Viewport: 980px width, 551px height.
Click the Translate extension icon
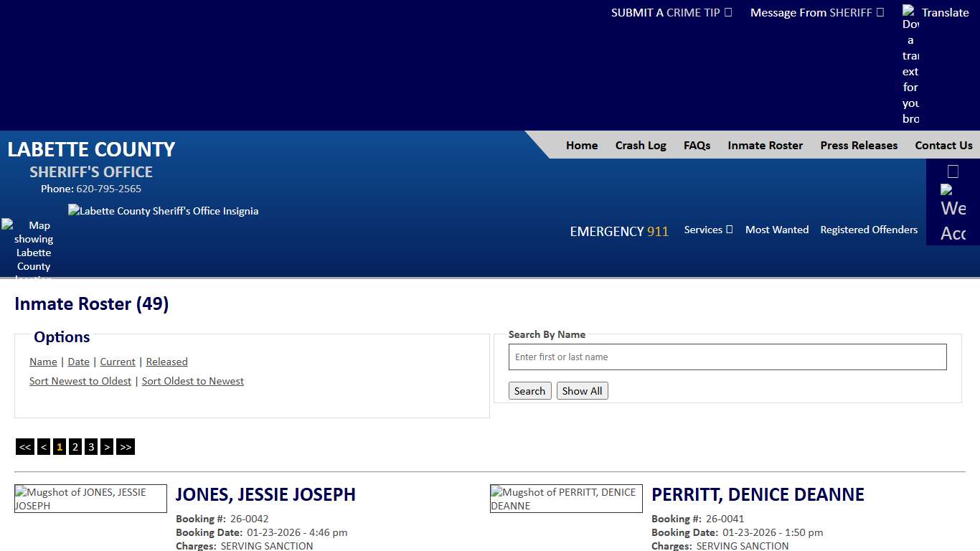tap(909, 12)
